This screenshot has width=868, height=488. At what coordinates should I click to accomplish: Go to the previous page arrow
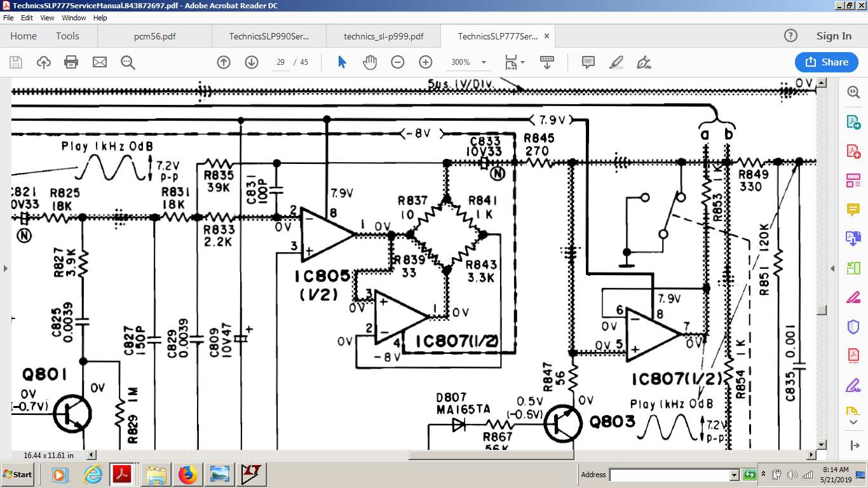[x=224, y=62]
